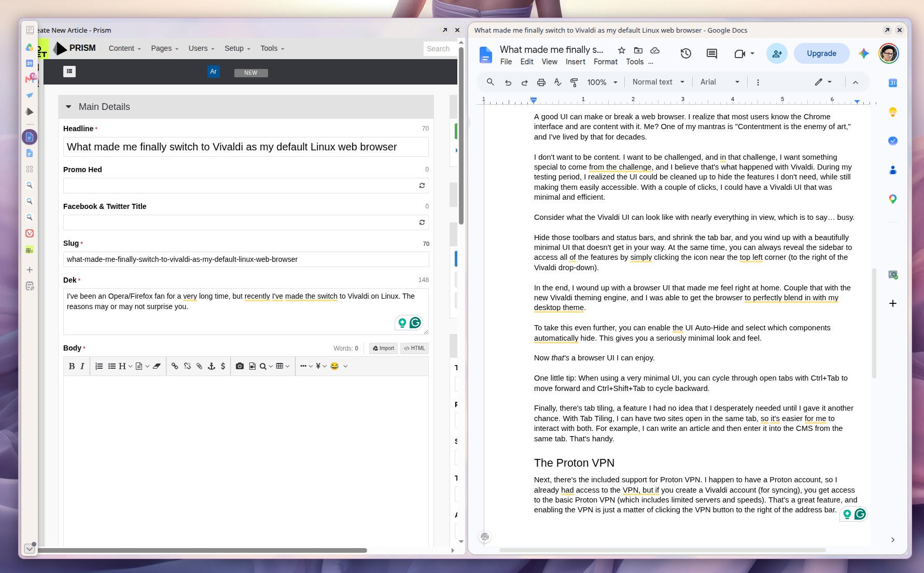Screen dimensions: 924x573
Task: Click the NEW status badge in Prism
Action: click(251, 73)
